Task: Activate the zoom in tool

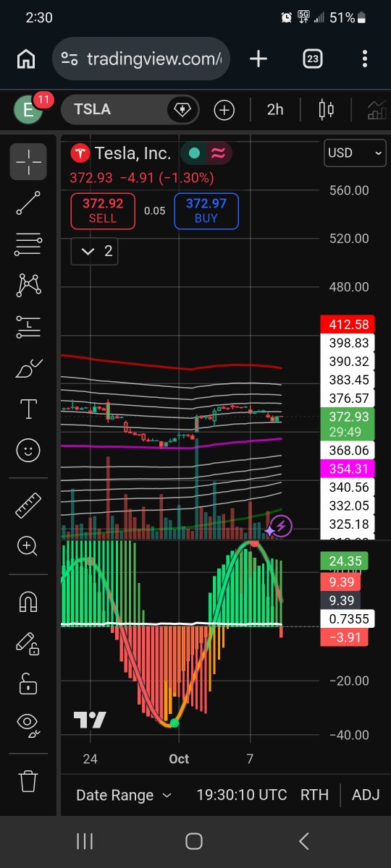Action: click(x=28, y=546)
